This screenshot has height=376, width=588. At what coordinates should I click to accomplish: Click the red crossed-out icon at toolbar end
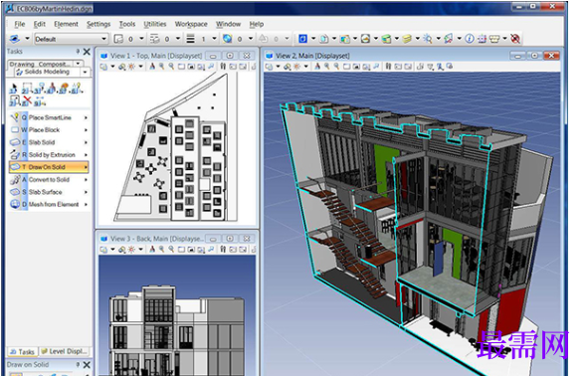pyautogui.click(x=515, y=38)
